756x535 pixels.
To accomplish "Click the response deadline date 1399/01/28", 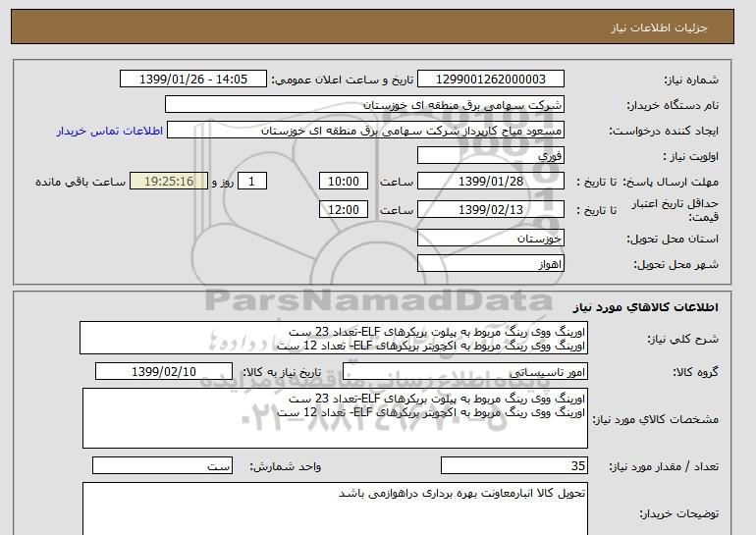I will [491, 182].
